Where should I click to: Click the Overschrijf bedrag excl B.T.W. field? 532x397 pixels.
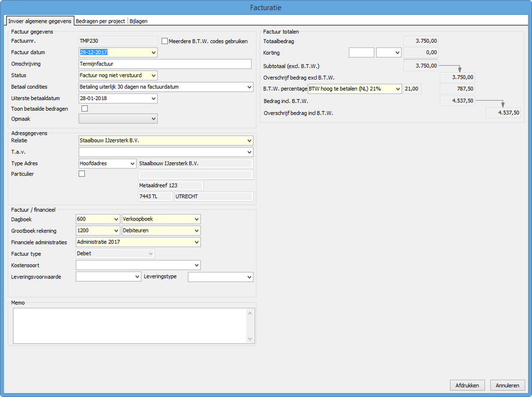(457, 77)
